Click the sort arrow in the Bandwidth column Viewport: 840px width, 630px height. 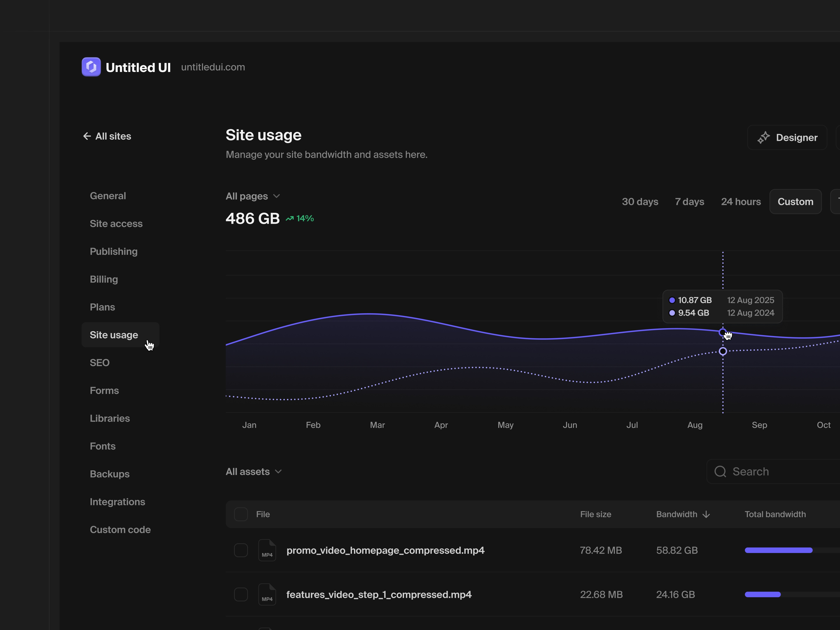pyautogui.click(x=706, y=514)
